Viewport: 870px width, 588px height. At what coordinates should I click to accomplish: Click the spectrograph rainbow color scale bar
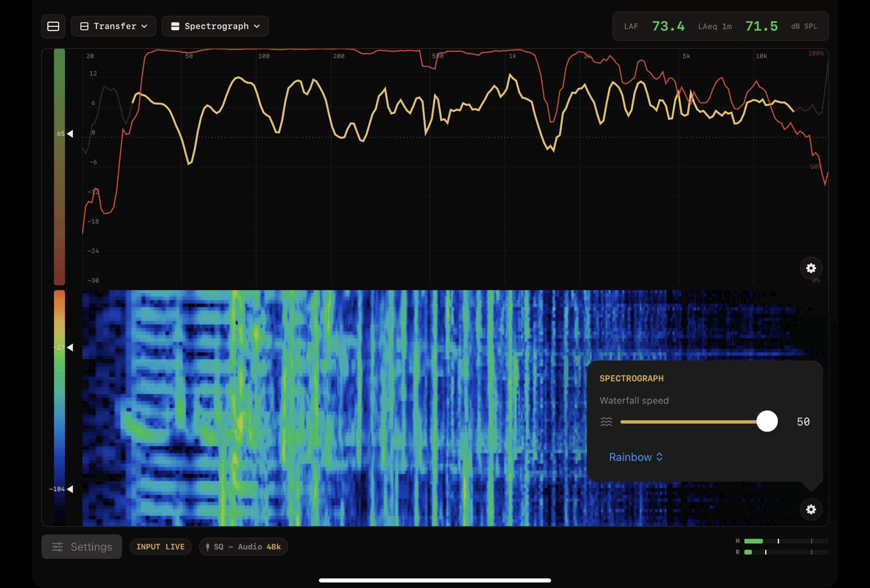(x=59, y=408)
